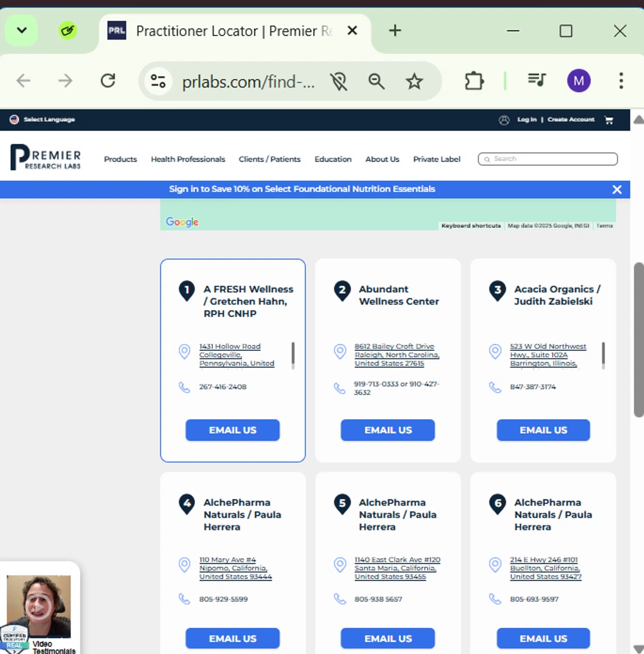This screenshot has width=644, height=654.
Task: Open the shopping cart icon
Action: tap(609, 120)
